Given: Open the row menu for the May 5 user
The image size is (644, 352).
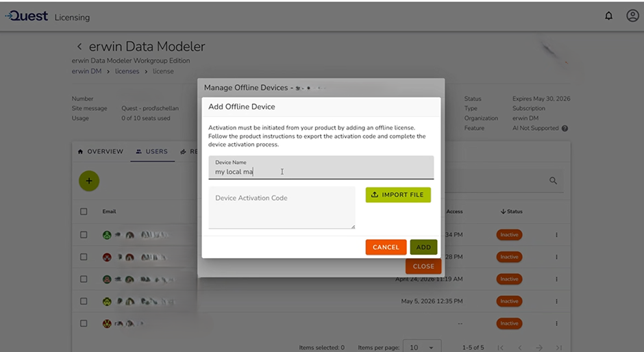Looking at the screenshot, I should [x=556, y=301].
